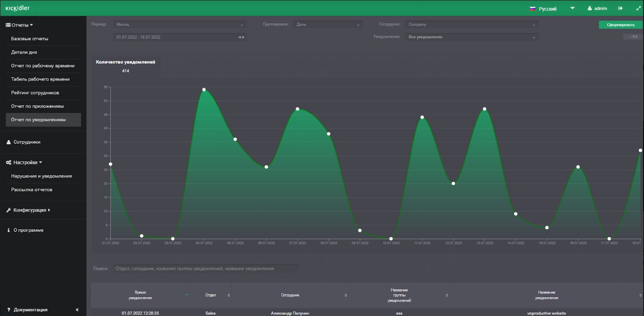Toggle fullscreen with the expand arrows icon
This screenshot has height=316, width=644.
point(638,8)
